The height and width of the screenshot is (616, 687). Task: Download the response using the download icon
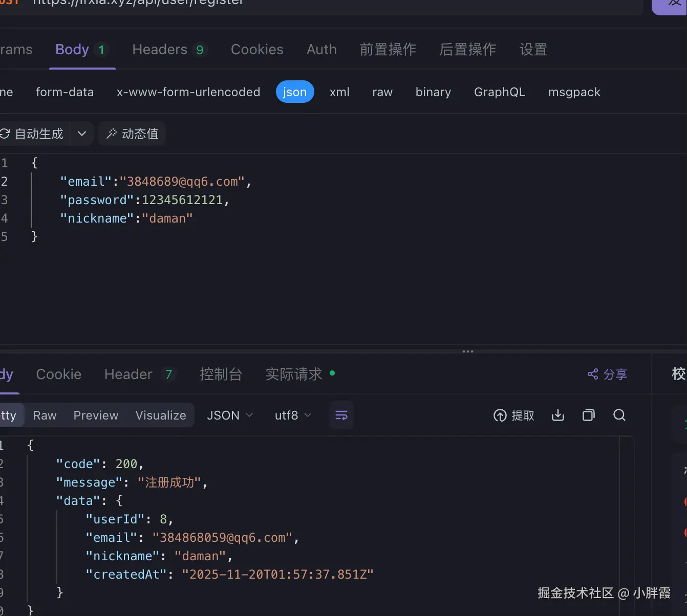[558, 415]
